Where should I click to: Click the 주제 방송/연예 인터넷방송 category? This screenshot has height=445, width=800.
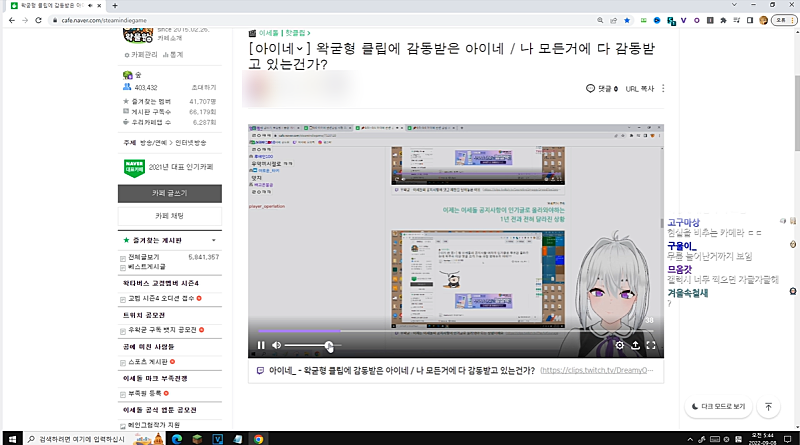(x=165, y=143)
